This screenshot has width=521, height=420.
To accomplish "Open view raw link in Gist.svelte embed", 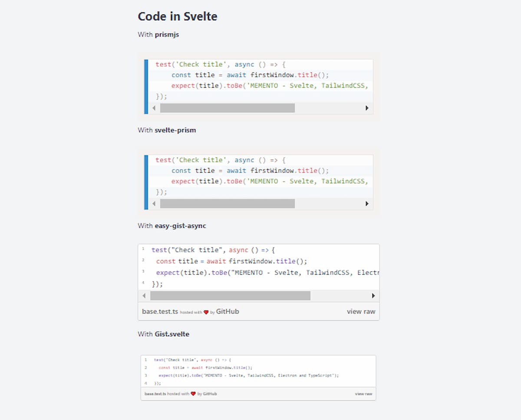I will tap(363, 394).
